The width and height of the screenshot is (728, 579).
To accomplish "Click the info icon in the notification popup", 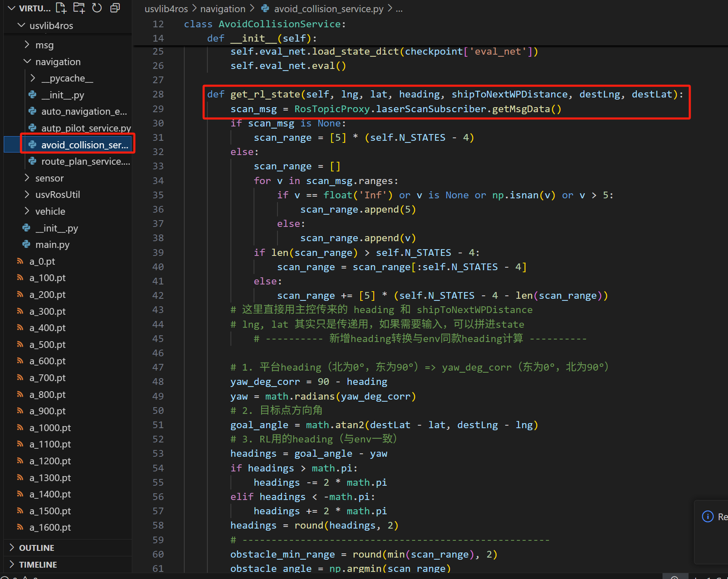I will pyautogui.click(x=707, y=516).
